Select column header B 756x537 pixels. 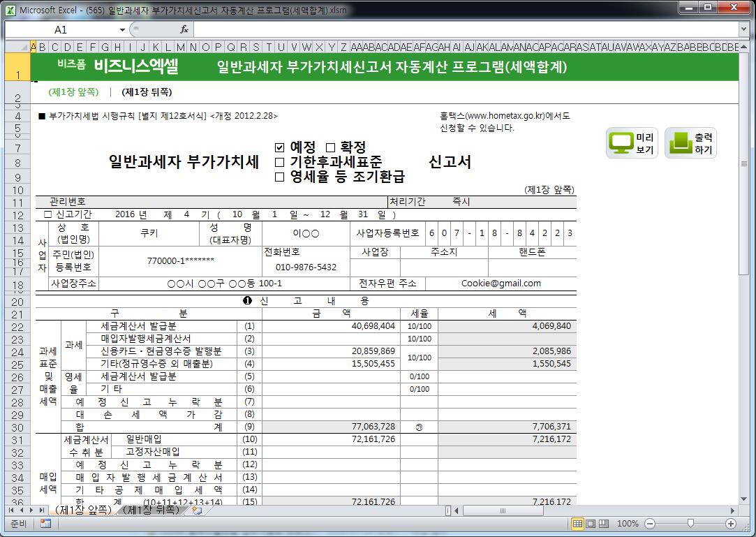pyautogui.click(x=43, y=47)
